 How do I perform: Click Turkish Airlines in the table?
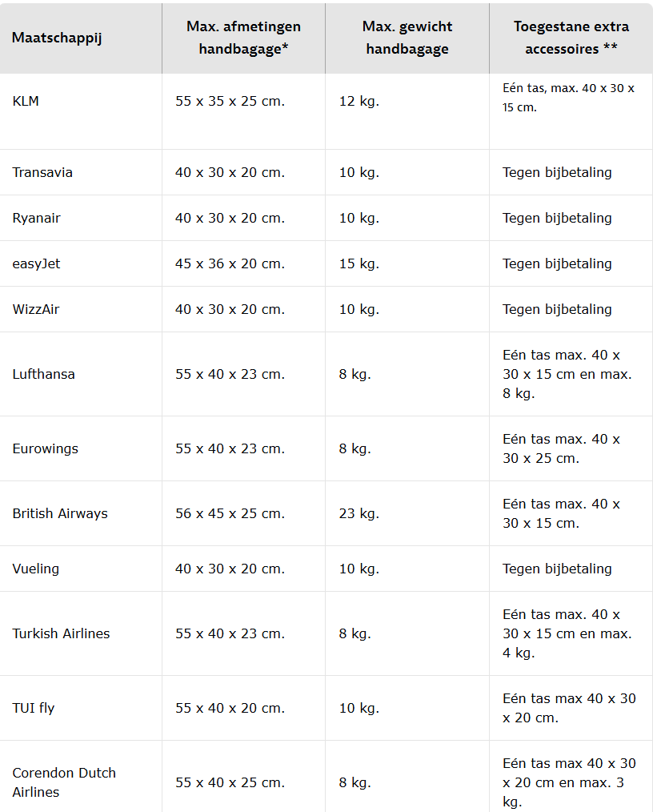pyautogui.click(x=61, y=633)
